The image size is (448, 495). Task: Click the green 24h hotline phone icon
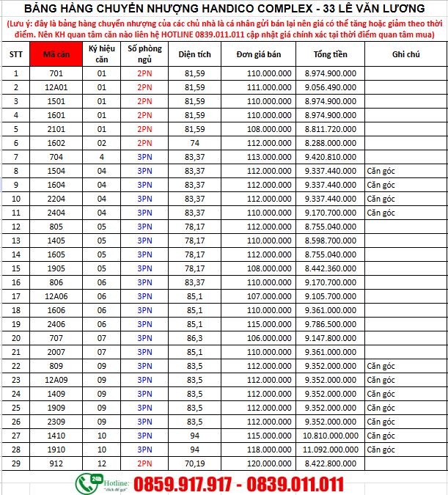click(89, 483)
